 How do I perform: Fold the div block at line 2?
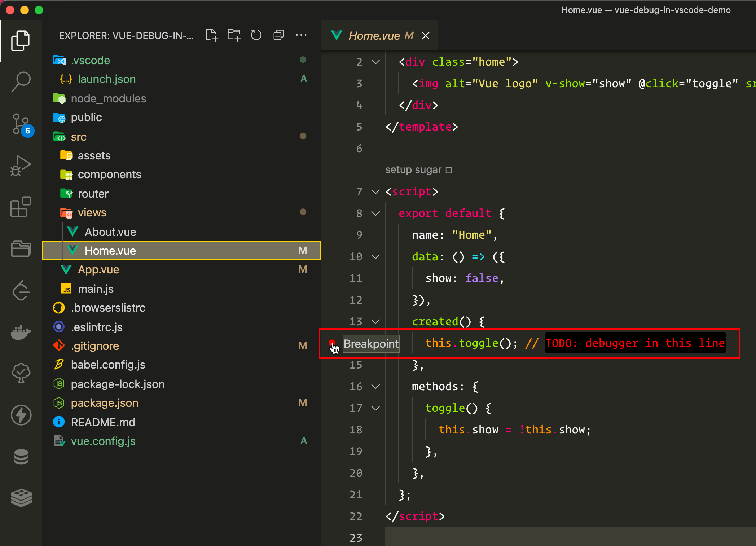(375, 62)
